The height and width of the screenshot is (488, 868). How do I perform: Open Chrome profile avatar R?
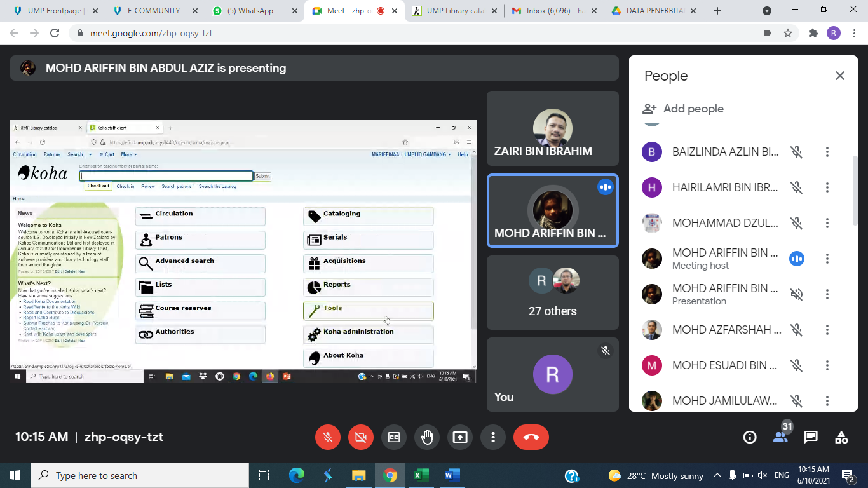[834, 33]
